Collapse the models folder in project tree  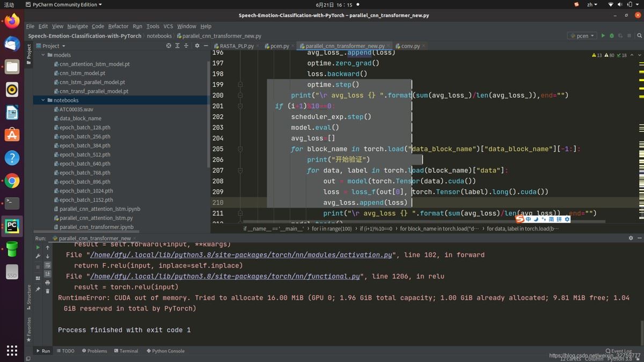click(43, 55)
